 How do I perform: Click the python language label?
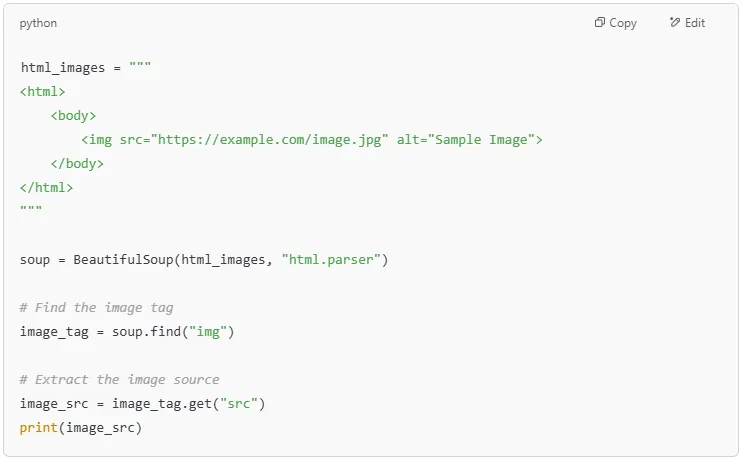(38, 23)
